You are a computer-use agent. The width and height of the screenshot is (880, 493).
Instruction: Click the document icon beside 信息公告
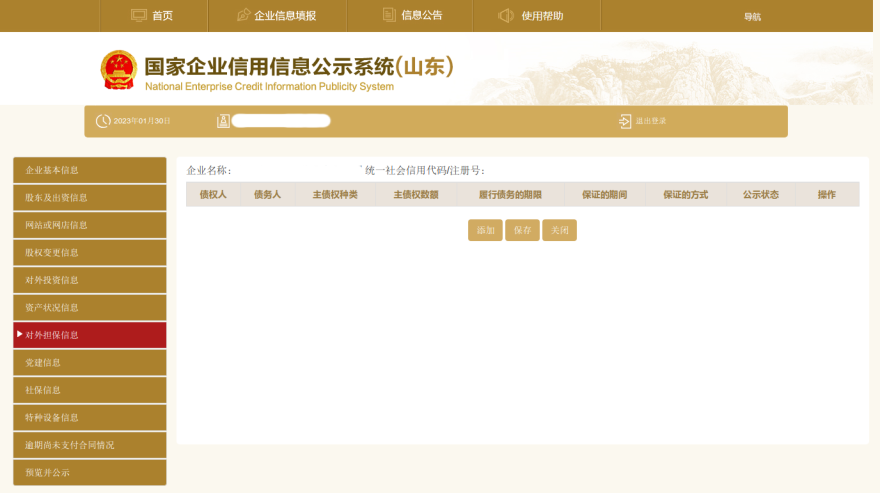pyautogui.click(x=389, y=15)
